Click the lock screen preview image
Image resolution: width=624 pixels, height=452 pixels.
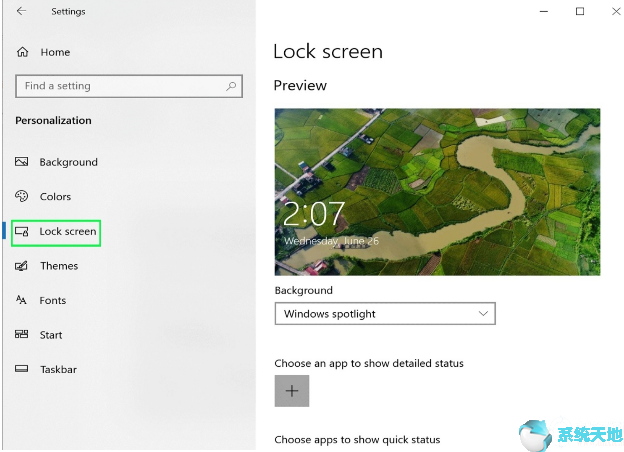pyautogui.click(x=437, y=192)
